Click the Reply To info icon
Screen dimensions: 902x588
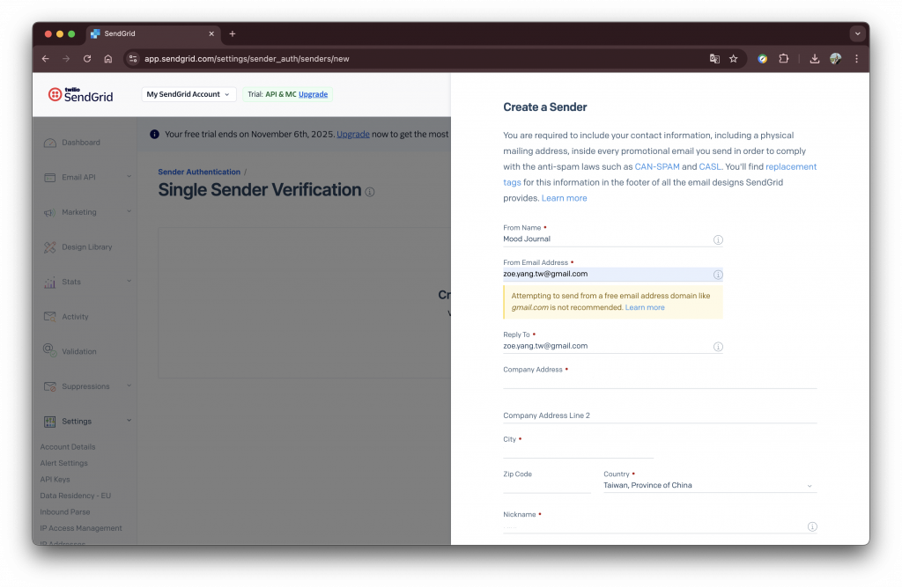pyautogui.click(x=718, y=347)
